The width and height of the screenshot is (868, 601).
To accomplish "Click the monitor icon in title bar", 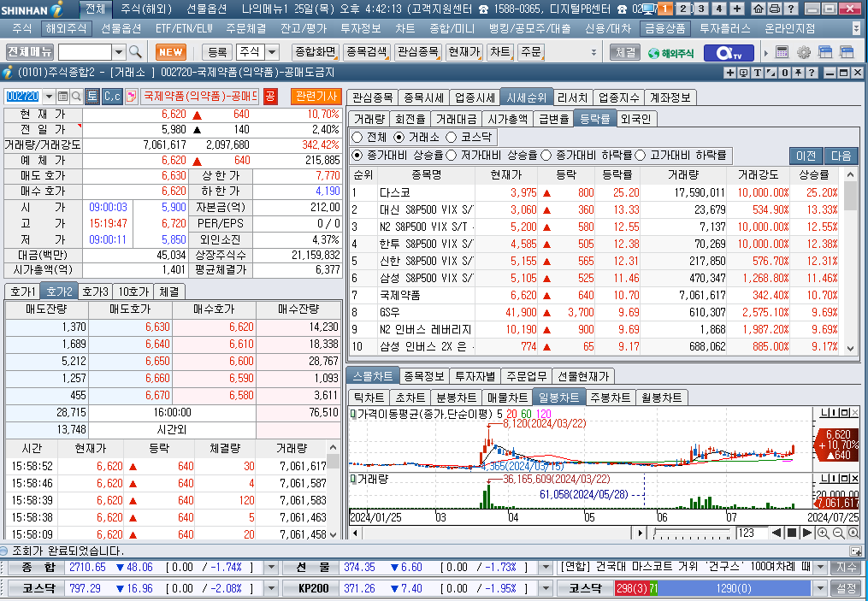I will tap(647, 9).
